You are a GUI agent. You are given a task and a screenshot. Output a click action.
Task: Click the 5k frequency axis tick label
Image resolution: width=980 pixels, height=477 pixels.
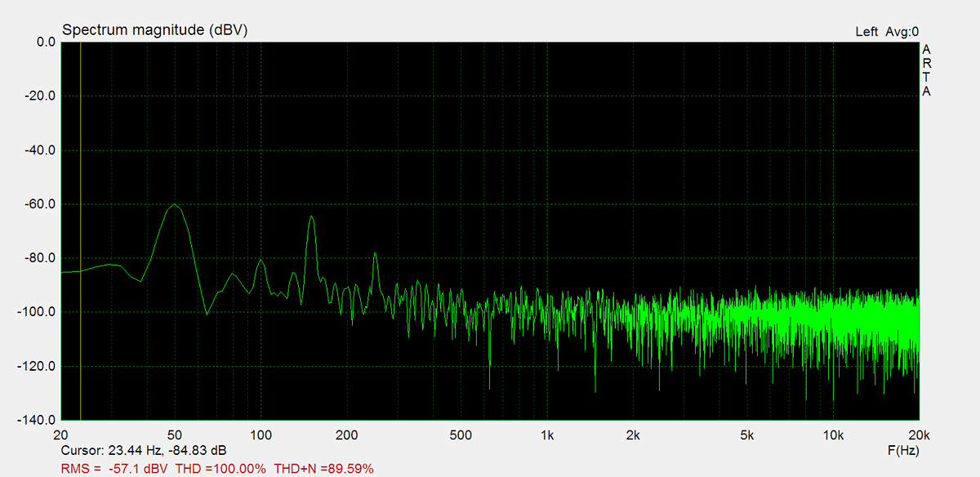coord(746,435)
